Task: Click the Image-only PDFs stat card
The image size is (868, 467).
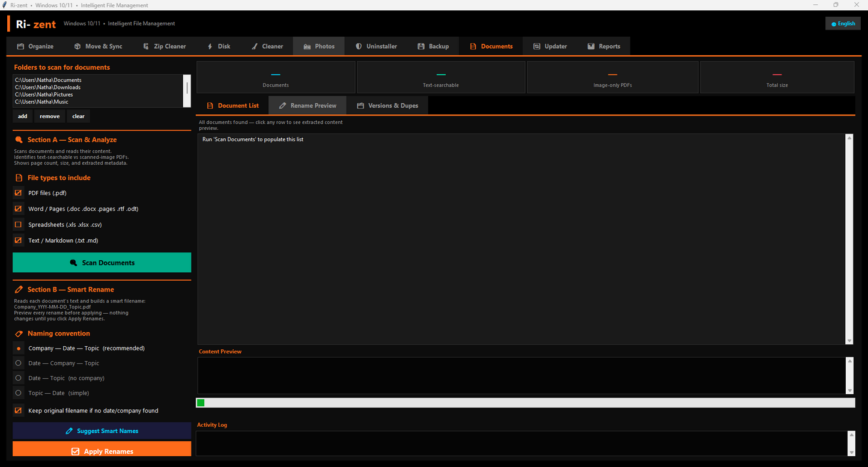Action: click(613, 77)
